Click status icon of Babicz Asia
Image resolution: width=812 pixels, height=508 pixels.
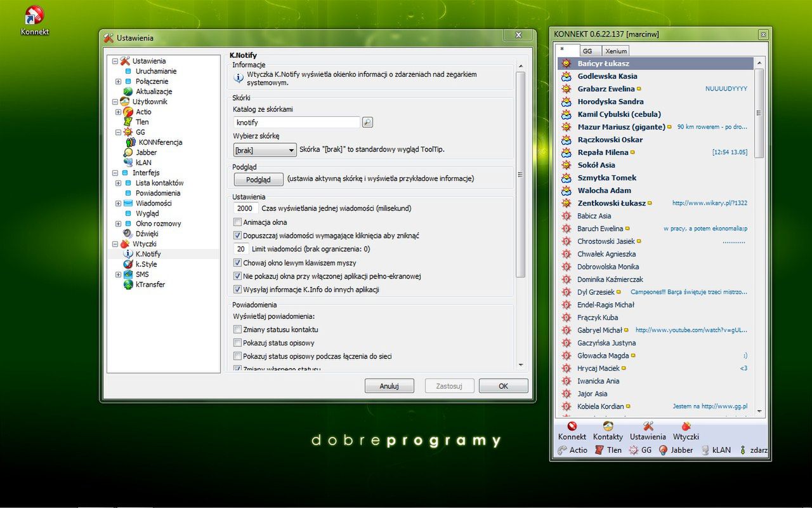click(x=566, y=216)
